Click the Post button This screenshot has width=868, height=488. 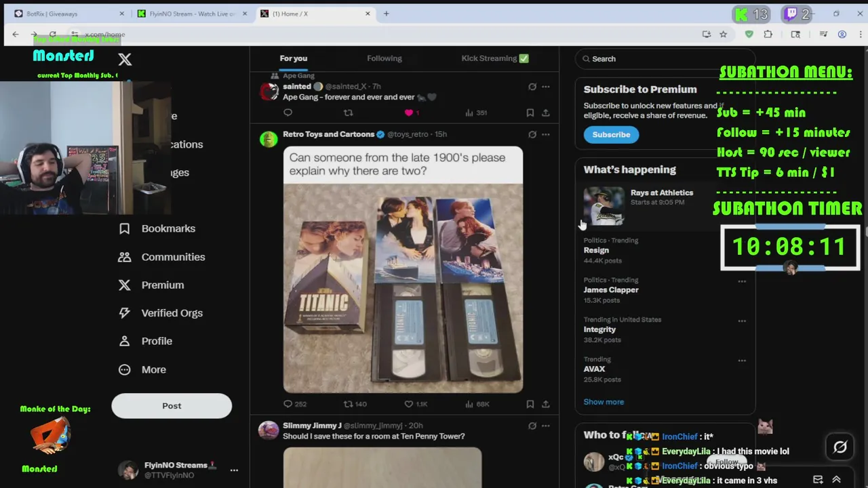pyautogui.click(x=172, y=405)
